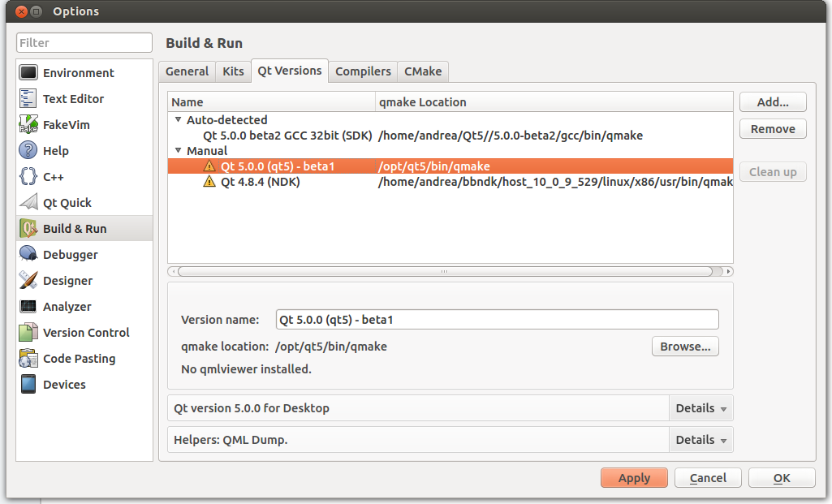
Task: Click the /opt/qt5/bin/qmake path in the list
Action: coord(434,166)
